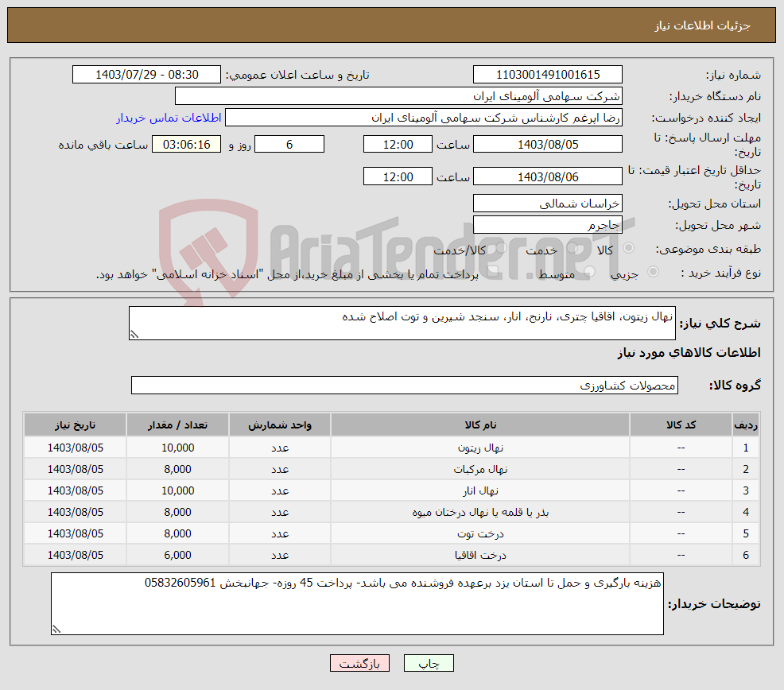Select the کالا radio button

click(x=628, y=247)
